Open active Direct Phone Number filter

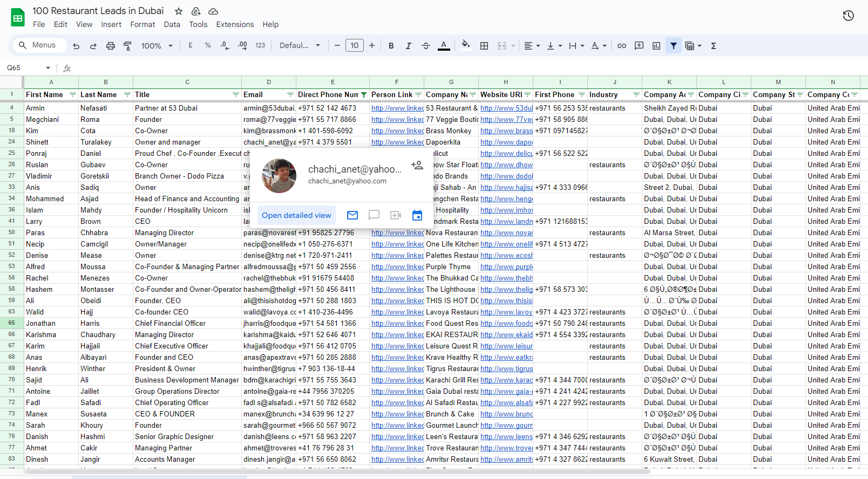pos(364,95)
